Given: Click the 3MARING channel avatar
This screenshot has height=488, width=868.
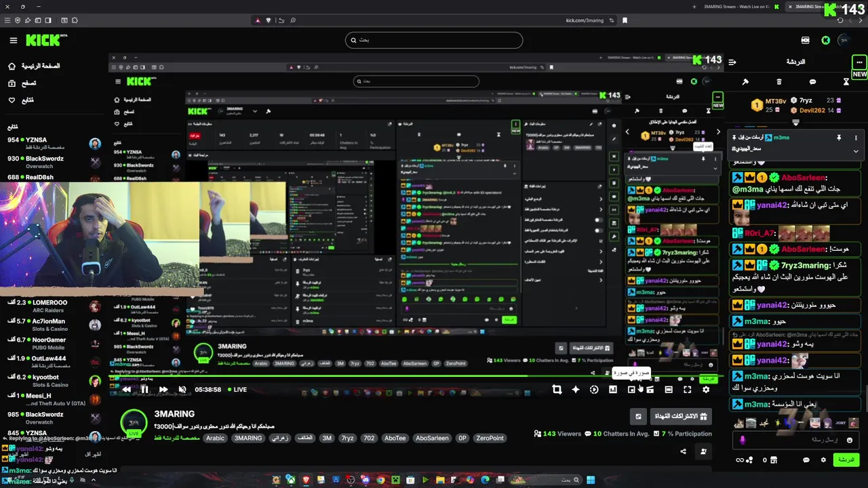Looking at the screenshot, I should 134,422.
